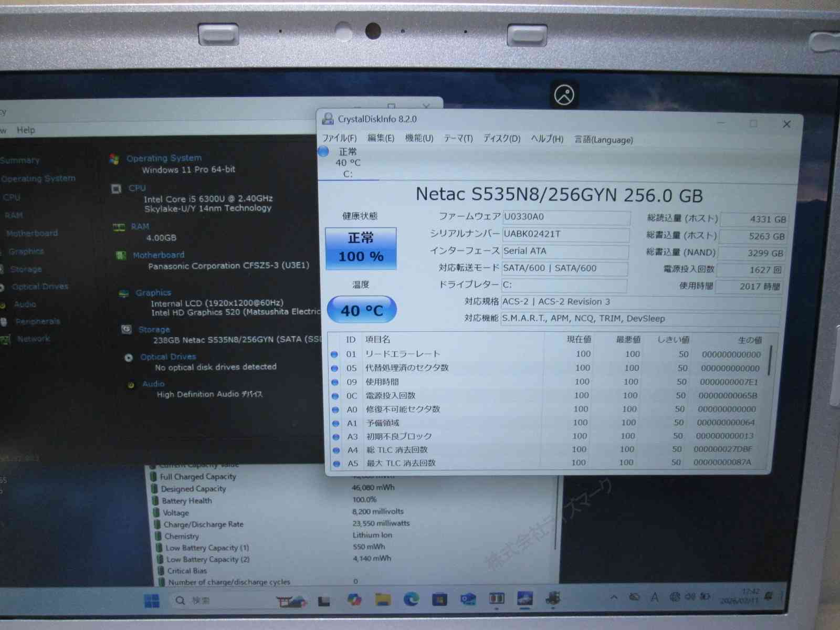Select Motherboard in Speccy sidebar

click(x=32, y=233)
